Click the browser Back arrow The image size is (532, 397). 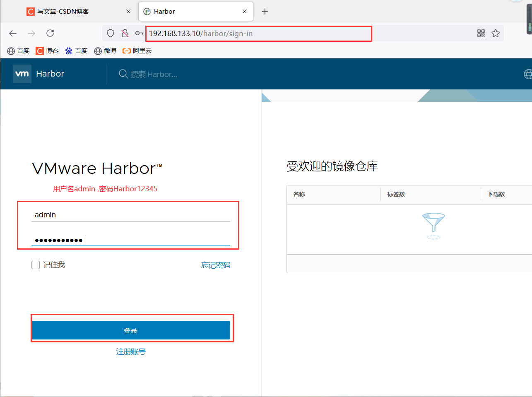[x=13, y=34]
